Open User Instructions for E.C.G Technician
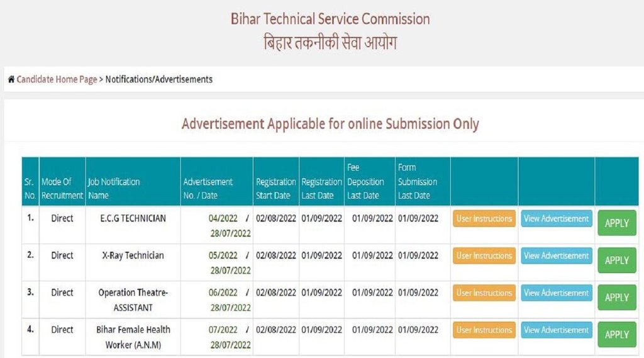The width and height of the screenshot is (644, 358). click(x=484, y=219)
